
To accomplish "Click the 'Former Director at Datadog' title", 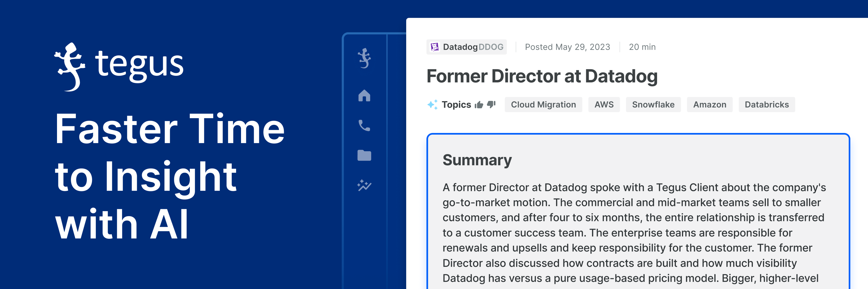I will tap(542, 76).
